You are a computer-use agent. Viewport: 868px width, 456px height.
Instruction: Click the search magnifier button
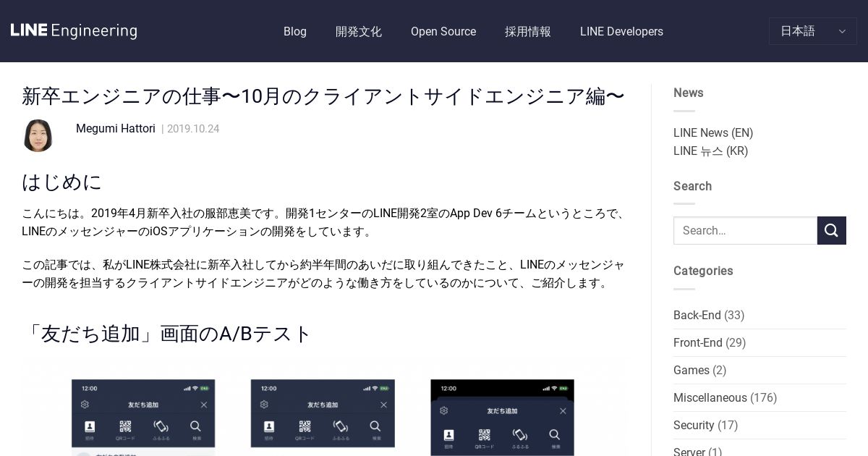pos(832,230)
